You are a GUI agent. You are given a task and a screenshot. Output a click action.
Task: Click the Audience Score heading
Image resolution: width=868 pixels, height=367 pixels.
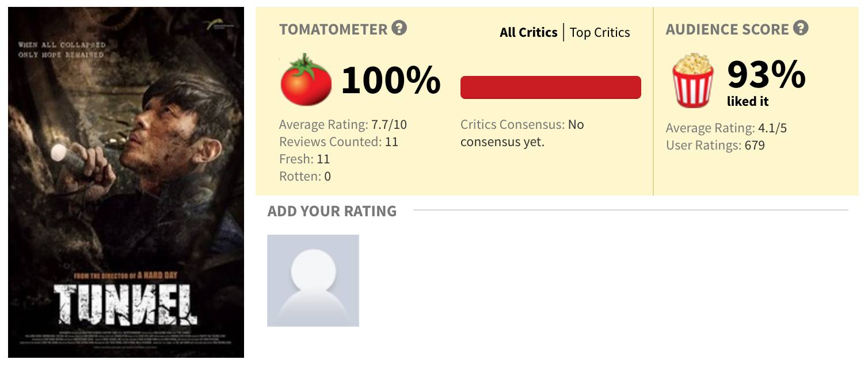click(x=726, y=29)
